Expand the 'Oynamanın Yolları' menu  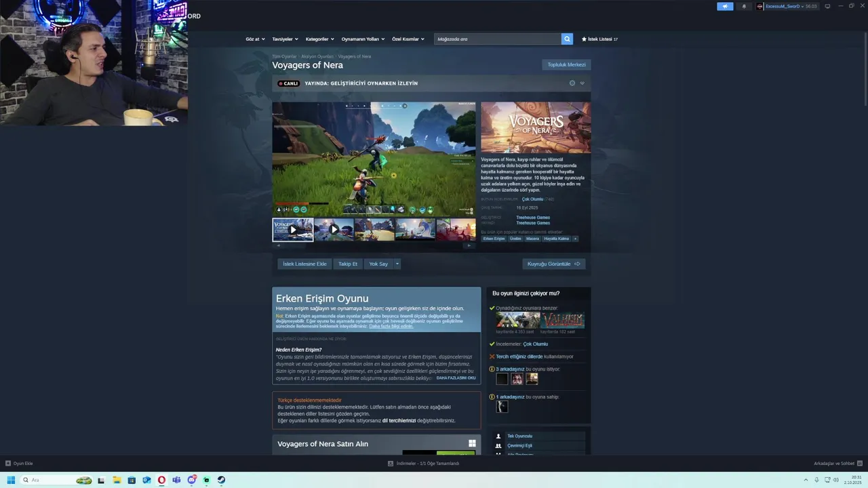click(363, 39)
